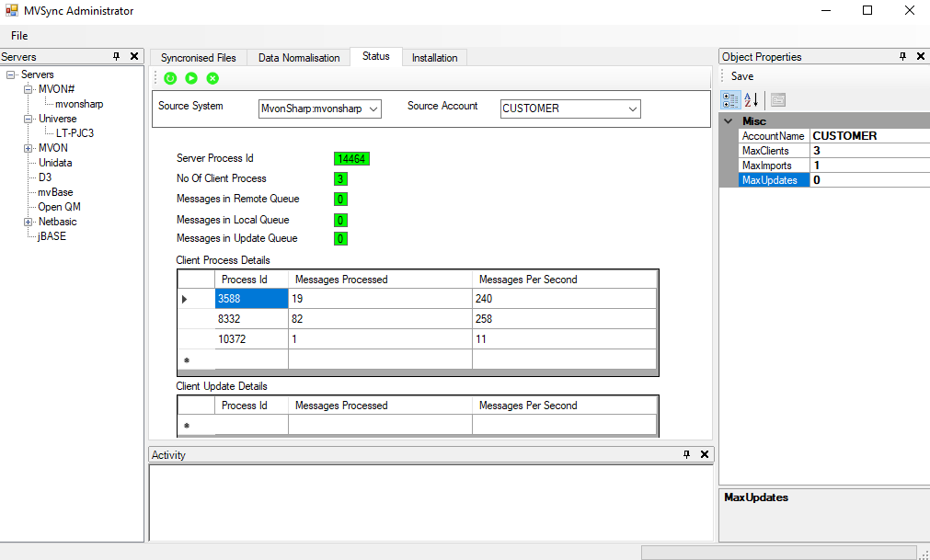This screenshot has height=560, width=930.
Task: Click Messages Per Second cell 258
Action: [564, 319]
